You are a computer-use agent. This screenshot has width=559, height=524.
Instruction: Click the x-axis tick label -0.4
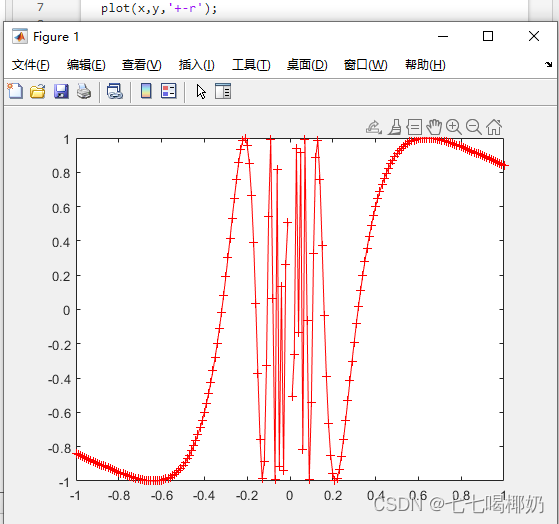pos(204,495)
